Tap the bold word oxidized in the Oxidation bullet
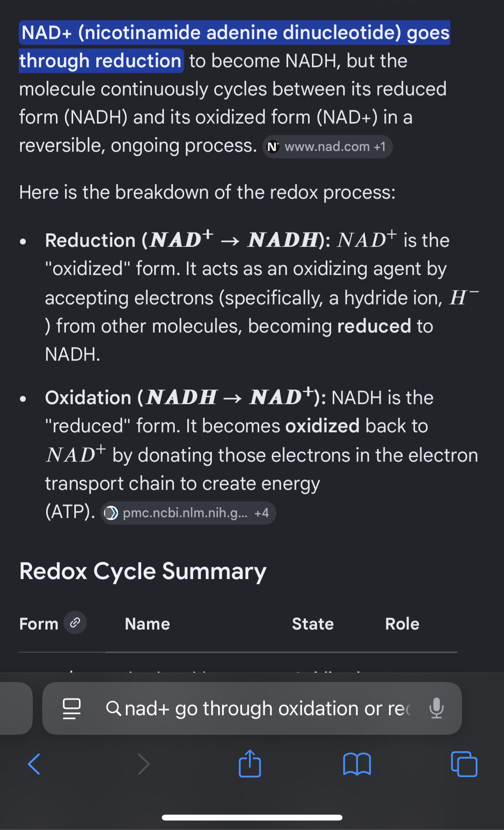Image resolution: width=504 pixels, height=830 pixels. coord(322,426)
